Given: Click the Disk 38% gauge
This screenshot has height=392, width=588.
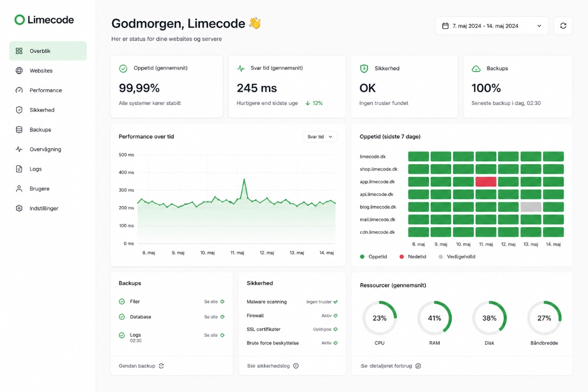Looking at the screenshot, I should click(x=490, y=318).
